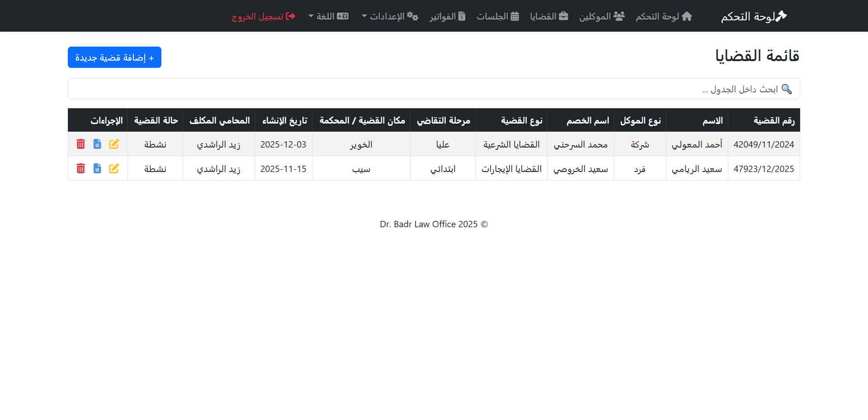Edit case 47923/12/2025 with the pencil icon
Image resolution: width=868 pixels, height=420 pixels.
click(114, 168)
